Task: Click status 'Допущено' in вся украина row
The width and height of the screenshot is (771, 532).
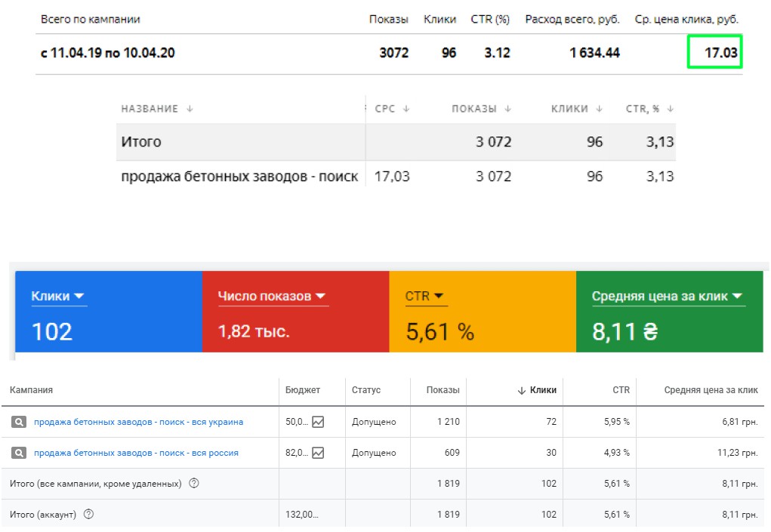Action: pos(374,422)
